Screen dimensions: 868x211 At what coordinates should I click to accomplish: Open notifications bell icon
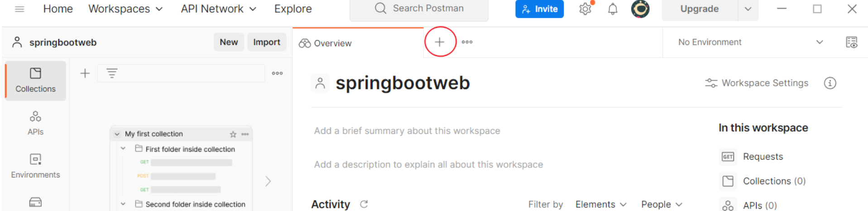tap(613, 9)
